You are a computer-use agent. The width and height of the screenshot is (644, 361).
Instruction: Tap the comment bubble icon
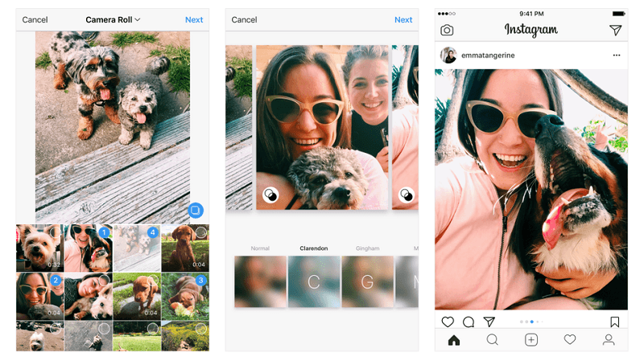tap(469, 322)
